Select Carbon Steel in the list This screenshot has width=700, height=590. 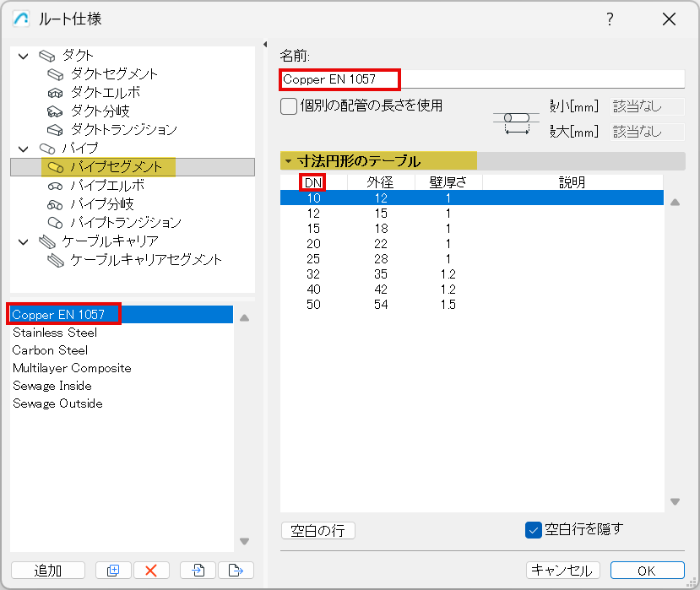point(121,350)
